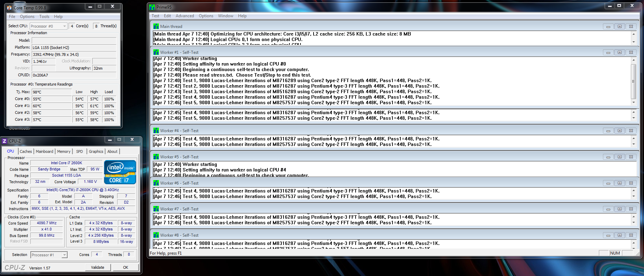The image size is (644, 276).
Task: Click the CPU-Z Multiplier x 41.0 value
Action: [47, 229]
